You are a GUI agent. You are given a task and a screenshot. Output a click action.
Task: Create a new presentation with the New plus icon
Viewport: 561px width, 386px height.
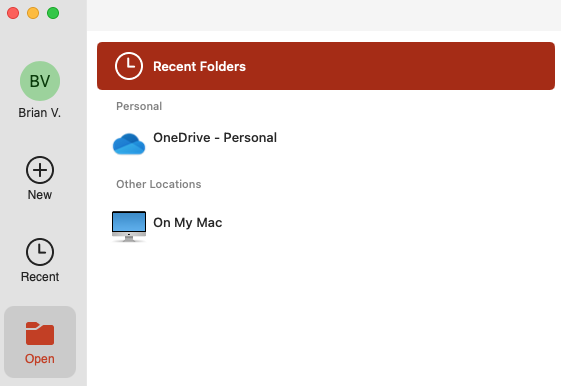pos(40,170)
